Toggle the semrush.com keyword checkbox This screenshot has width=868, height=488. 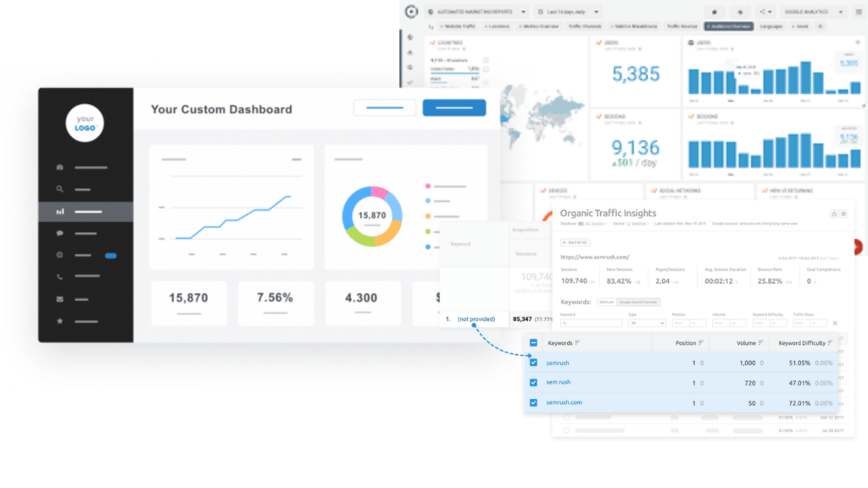coord(533,402)
